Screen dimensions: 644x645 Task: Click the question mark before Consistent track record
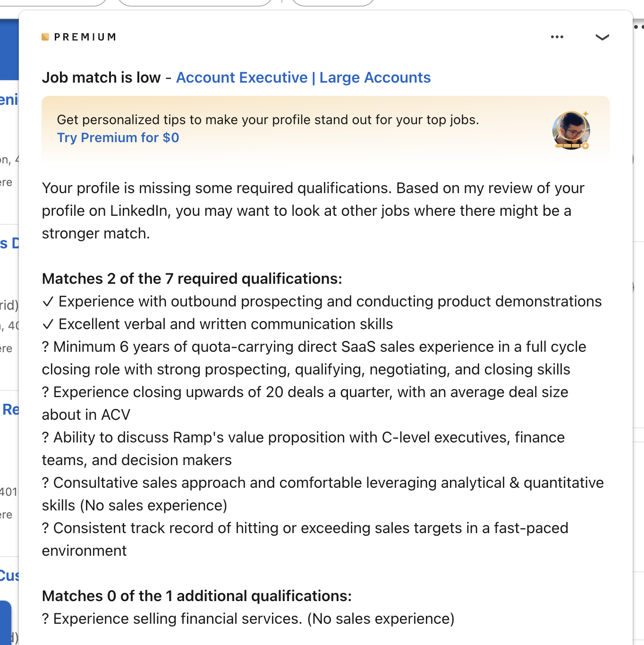45,528
